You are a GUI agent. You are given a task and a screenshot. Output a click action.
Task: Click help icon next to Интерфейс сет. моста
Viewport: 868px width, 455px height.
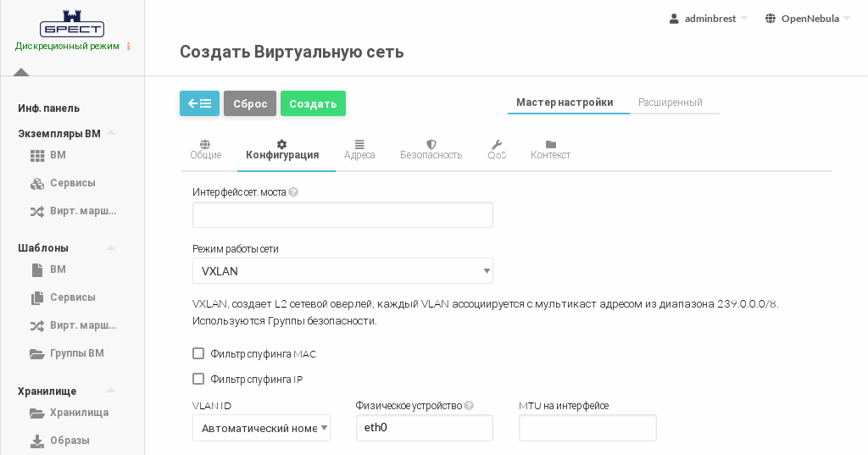[x=293, y=192]
